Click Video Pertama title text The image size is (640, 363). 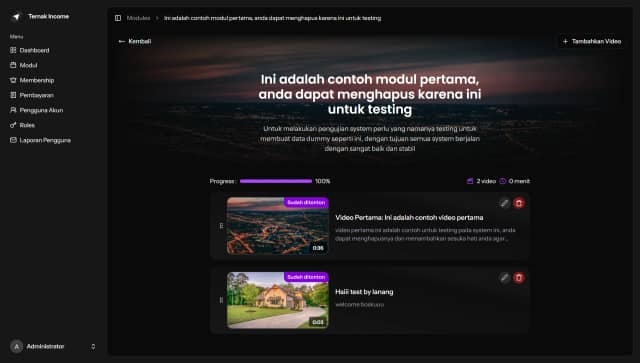coord(409,218)
